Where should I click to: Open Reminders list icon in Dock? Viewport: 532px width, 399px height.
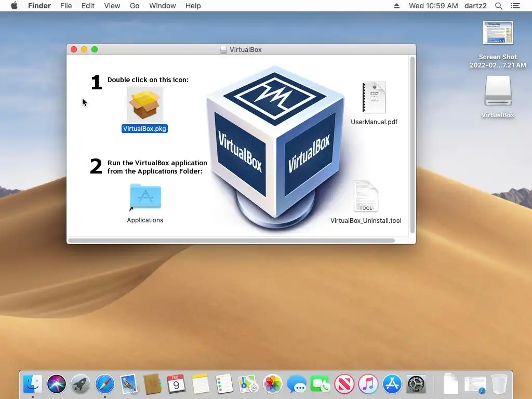[x=224, y=384]
